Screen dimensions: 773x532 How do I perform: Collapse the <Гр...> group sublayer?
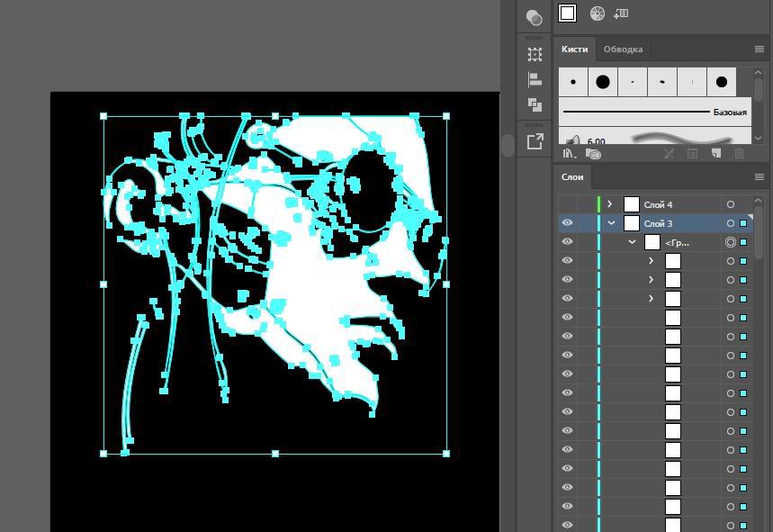point(632,242)
